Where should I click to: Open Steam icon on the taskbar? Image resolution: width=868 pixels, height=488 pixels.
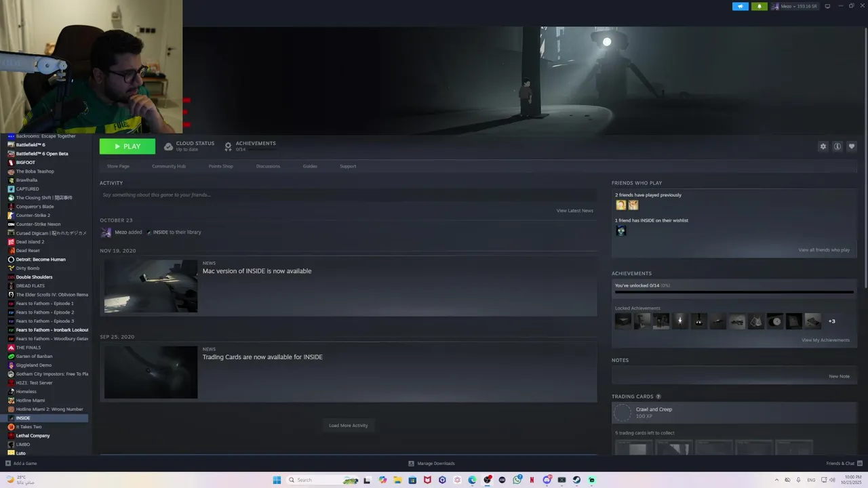coord(576,480)
